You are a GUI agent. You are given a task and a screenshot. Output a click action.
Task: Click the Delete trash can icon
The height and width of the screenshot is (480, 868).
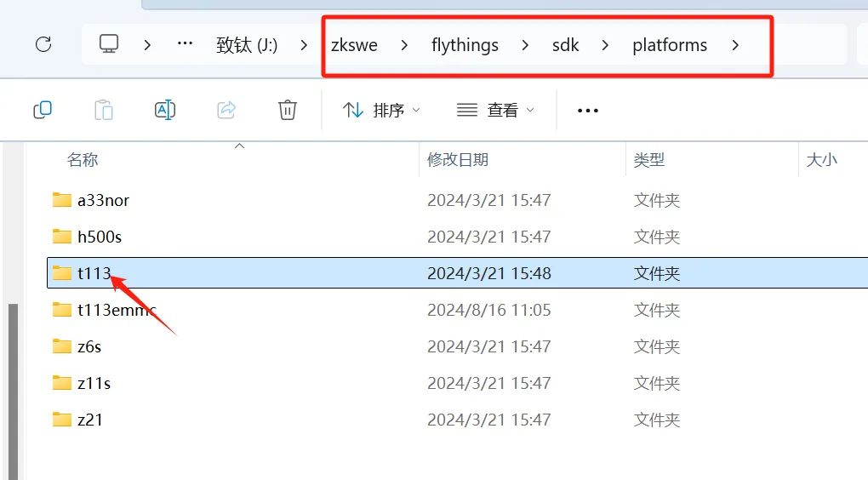coord(288,110)
